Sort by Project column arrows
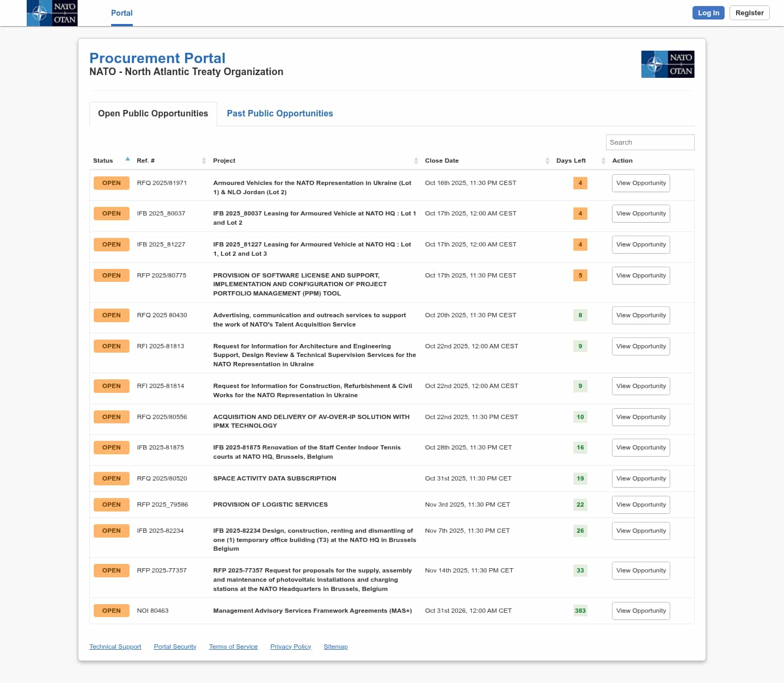 pos(416,161)
